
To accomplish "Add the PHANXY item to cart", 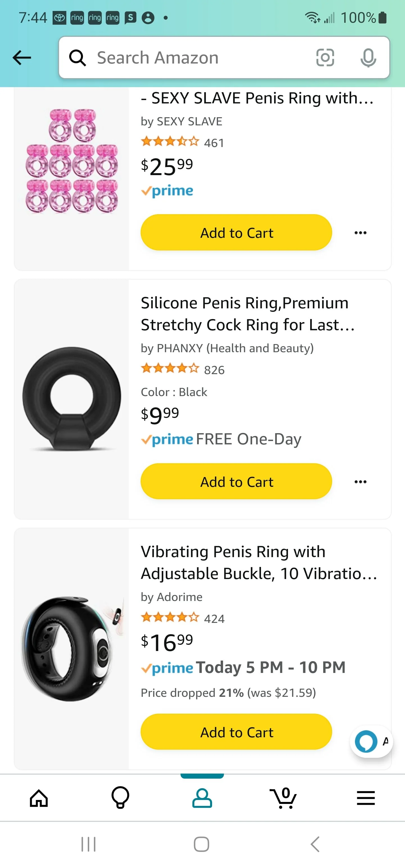I will pos(236,482).
